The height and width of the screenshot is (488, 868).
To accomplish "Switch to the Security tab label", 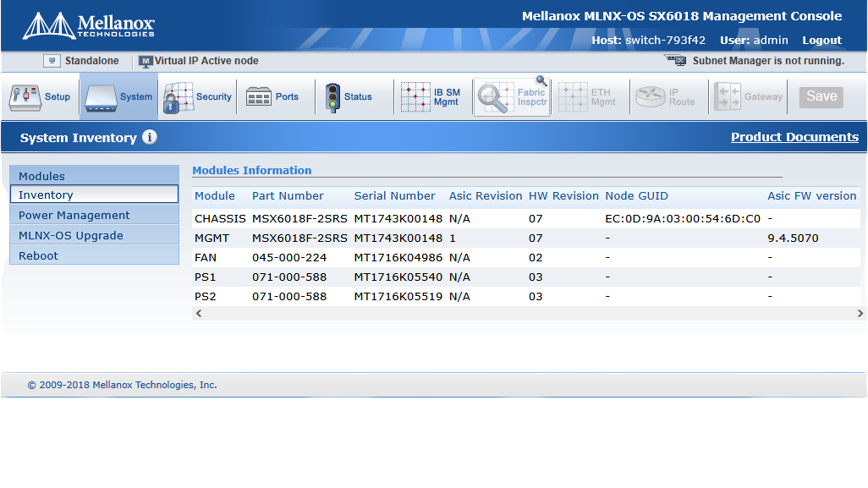I will 214,96.
